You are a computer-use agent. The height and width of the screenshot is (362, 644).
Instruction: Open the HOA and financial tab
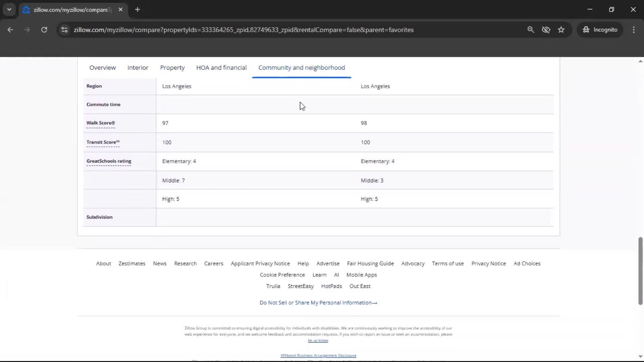click(x=221, y=67)
